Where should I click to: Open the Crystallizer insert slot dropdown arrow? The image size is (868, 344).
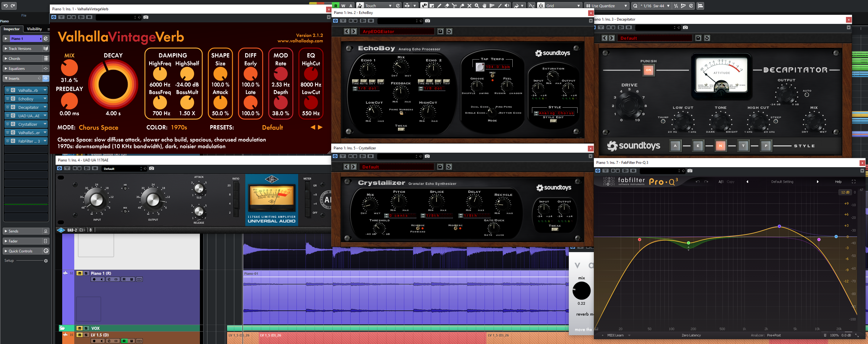click(45, 124)
